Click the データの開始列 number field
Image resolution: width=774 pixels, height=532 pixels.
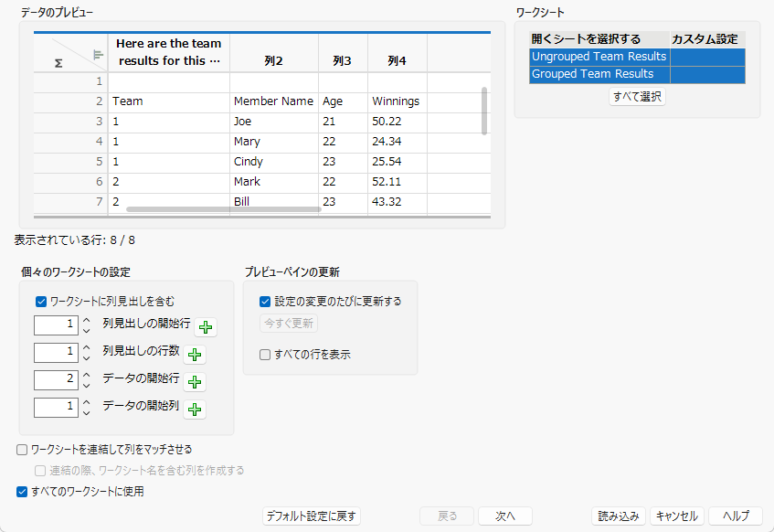point(56,408)
